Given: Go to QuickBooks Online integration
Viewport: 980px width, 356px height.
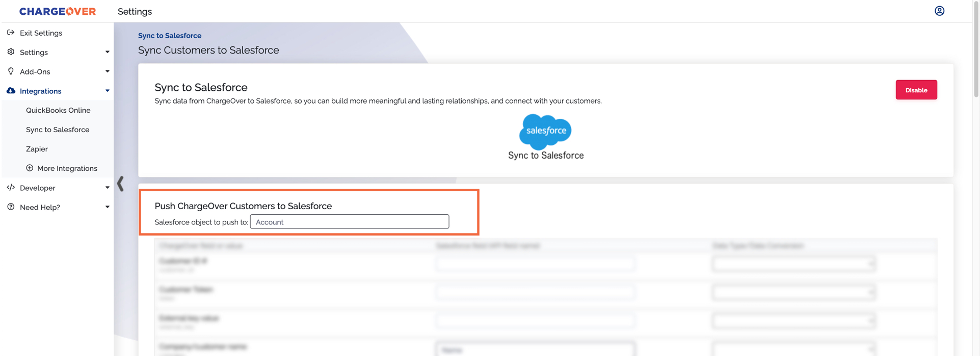Looking at the screenshot, I should point(58,110).
